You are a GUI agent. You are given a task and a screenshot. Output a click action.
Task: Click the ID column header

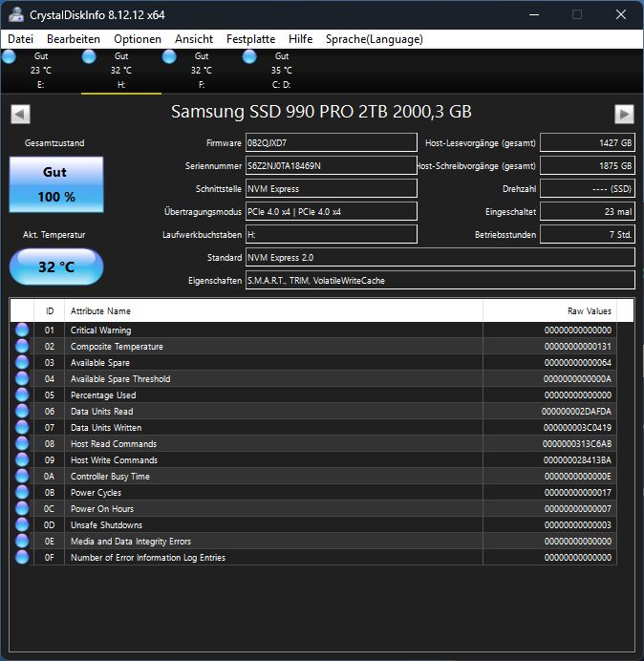[x=50, y=311]
